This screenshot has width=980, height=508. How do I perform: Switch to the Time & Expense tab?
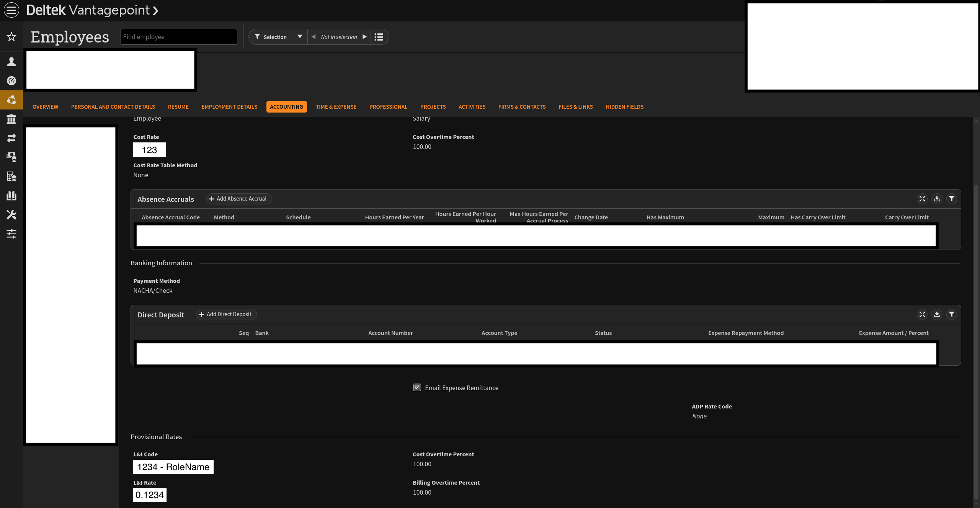click(336, 107)
